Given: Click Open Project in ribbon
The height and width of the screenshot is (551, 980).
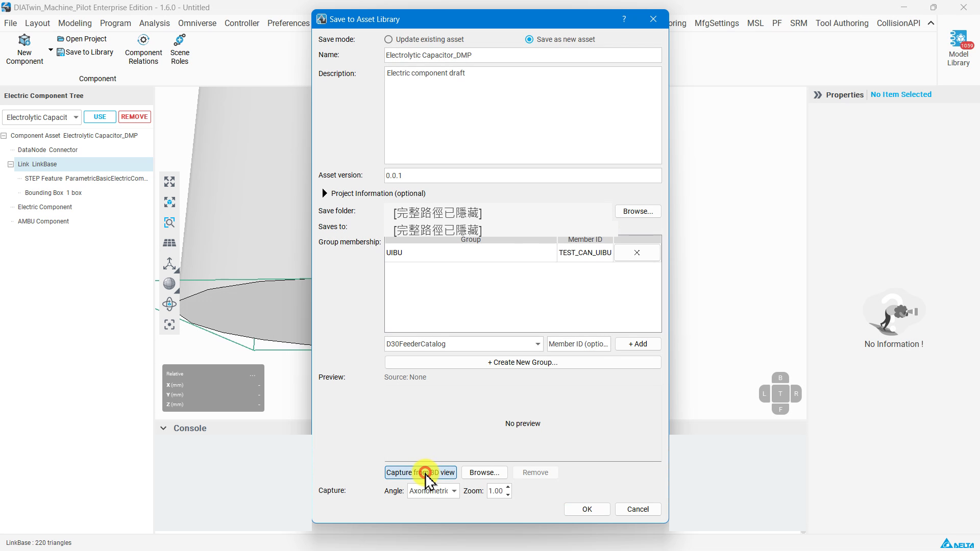Looking at the screenshot, I should (x=82, y=39).
